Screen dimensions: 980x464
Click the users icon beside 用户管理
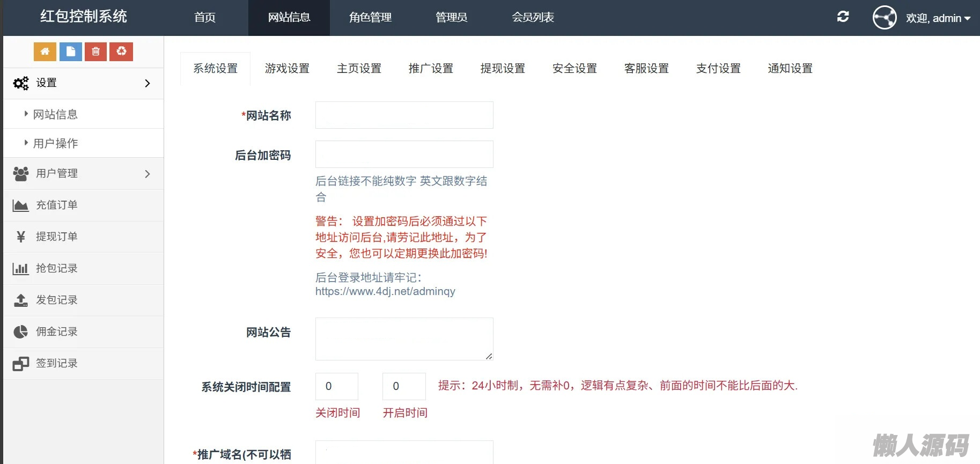[x=21, y=174]
